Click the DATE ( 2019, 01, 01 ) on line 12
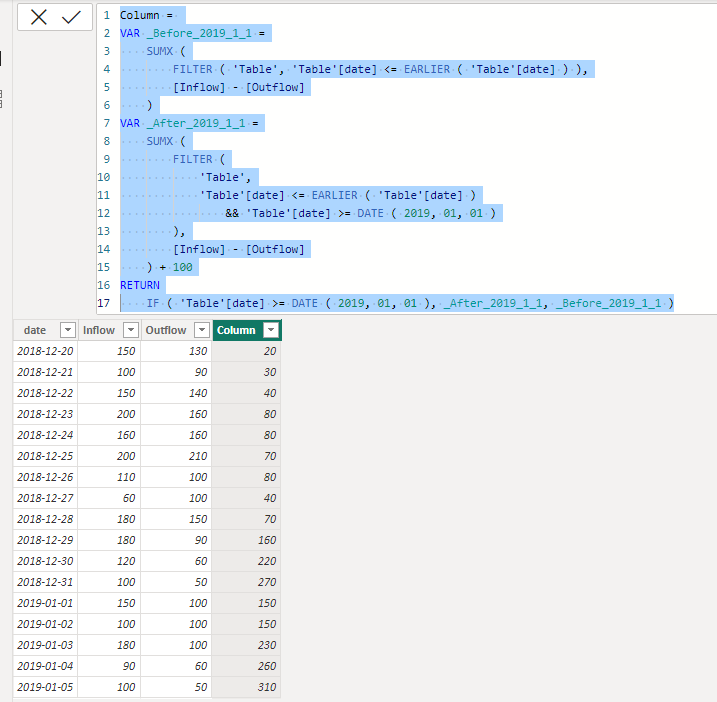 coord(426,213)
